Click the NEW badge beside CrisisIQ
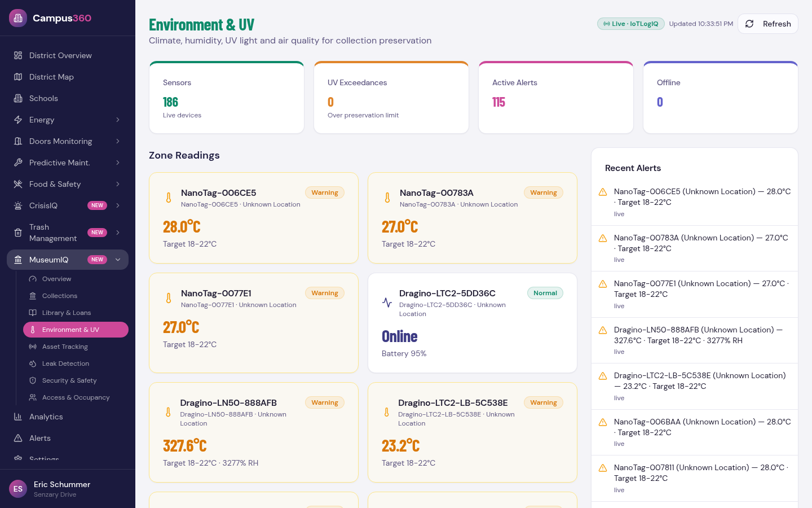Screen dimensions: 812x508 pos(97,205)
